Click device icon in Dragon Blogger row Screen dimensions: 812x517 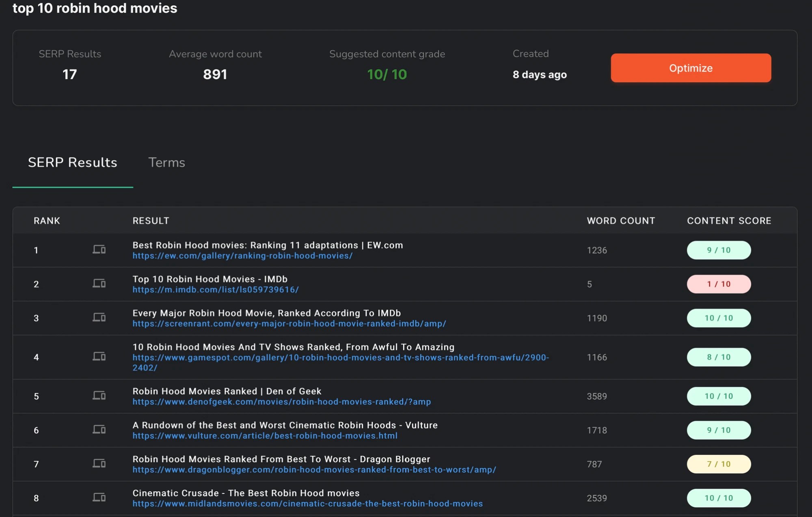pos(99,463)
